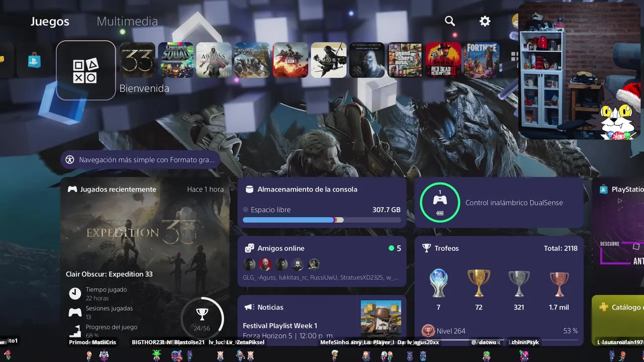Select the Fortnite game tile
This screenshot has width=644, height=362.
tap(481, 60)
